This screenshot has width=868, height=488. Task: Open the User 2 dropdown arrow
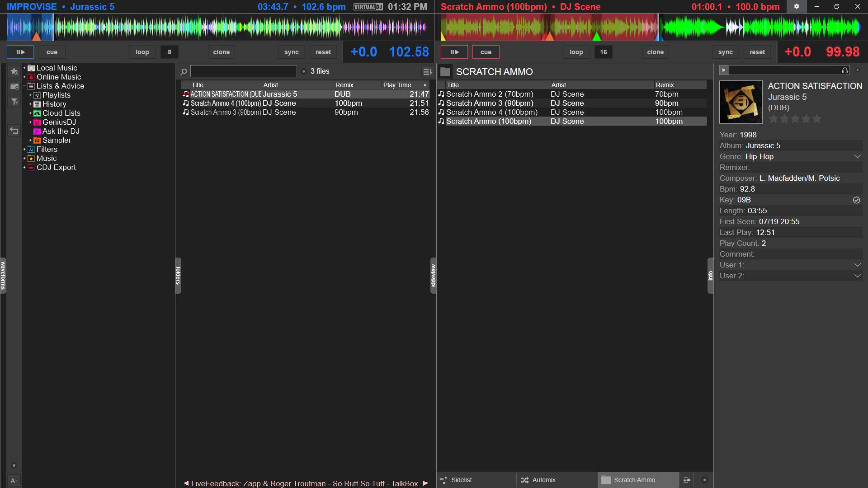(x=857, y=276)
